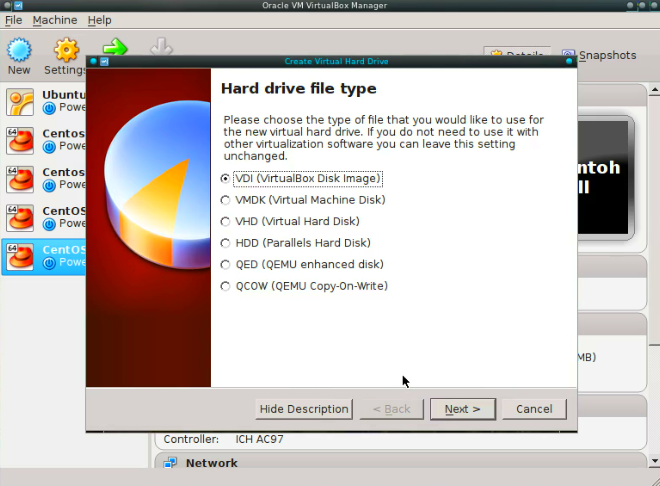The width and height of the screenshot is (660, 486).
Task: Select VDI (VirtualBox Disk Image) option
Action: 301,178
